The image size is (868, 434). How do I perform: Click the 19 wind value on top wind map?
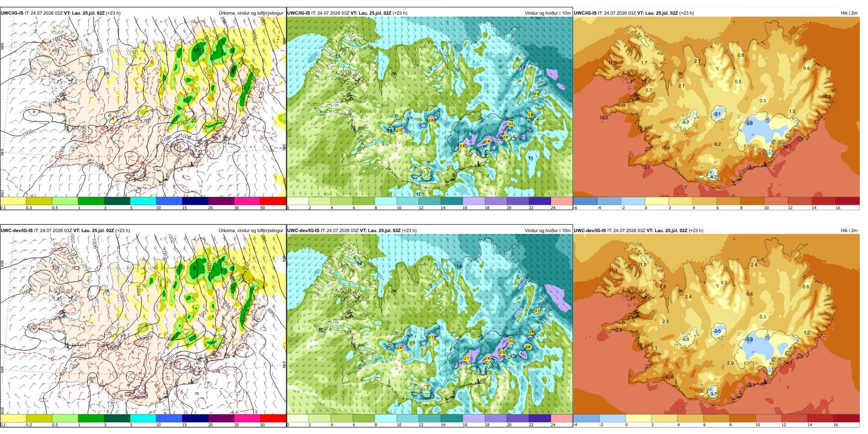pyautogui.click(x=523, y=67)
